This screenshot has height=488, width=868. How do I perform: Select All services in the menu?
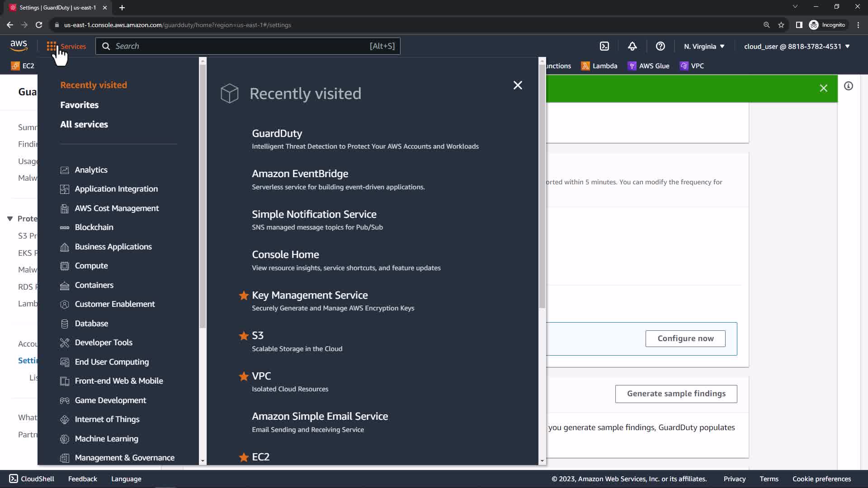point(84,124)
